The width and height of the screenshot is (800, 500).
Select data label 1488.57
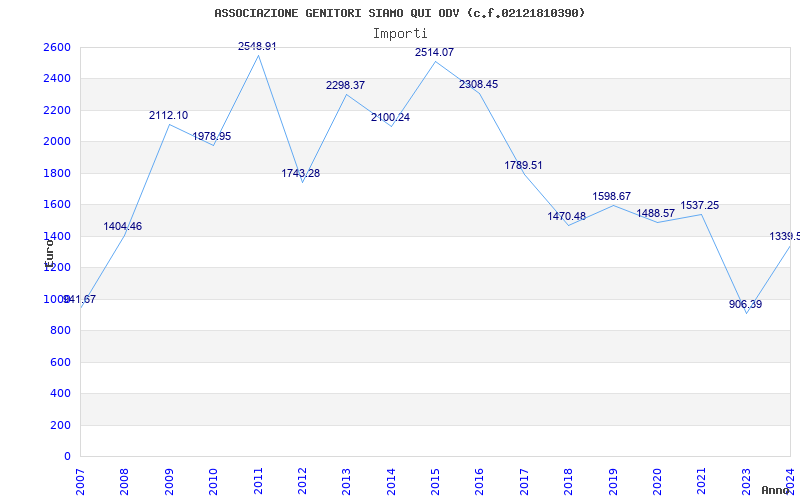pyautogui.click(x=656, y=213)
